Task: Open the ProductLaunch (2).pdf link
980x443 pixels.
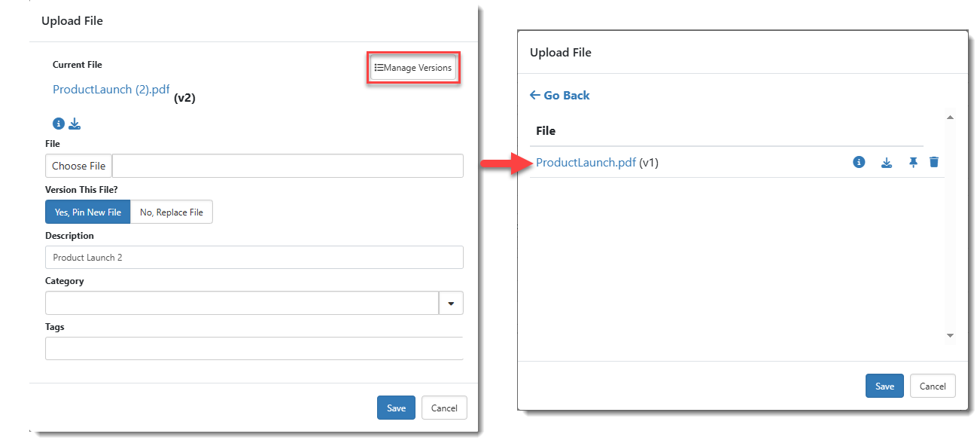Action: [x=111, y=90]
